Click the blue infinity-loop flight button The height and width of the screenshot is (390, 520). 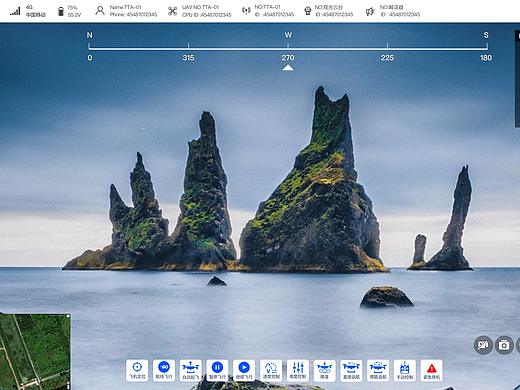coord(164,370)
